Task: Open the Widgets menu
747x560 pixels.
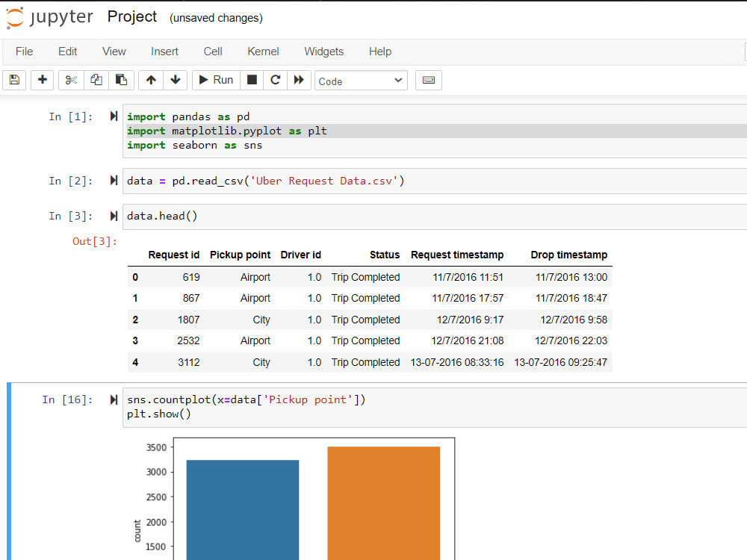Action: [x=324, y=52]
